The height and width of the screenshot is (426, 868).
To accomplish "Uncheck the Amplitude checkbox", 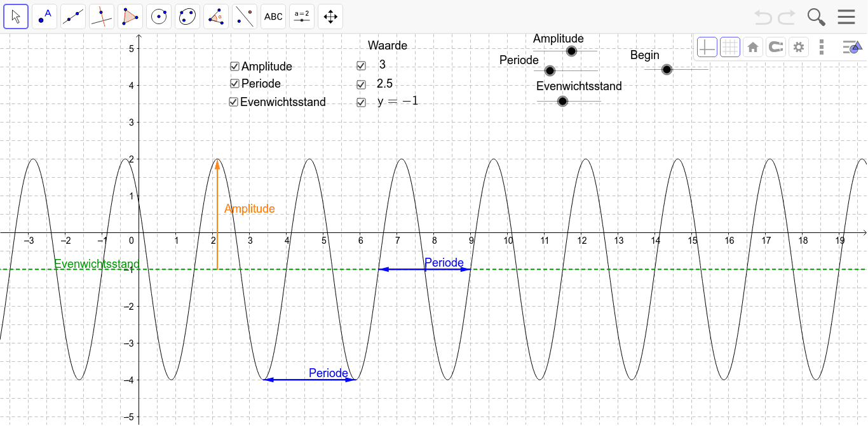I will point(234,66).
